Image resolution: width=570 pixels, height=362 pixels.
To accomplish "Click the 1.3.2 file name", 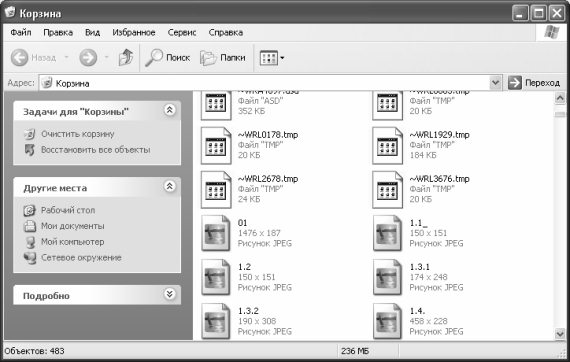I will point(248,311).
